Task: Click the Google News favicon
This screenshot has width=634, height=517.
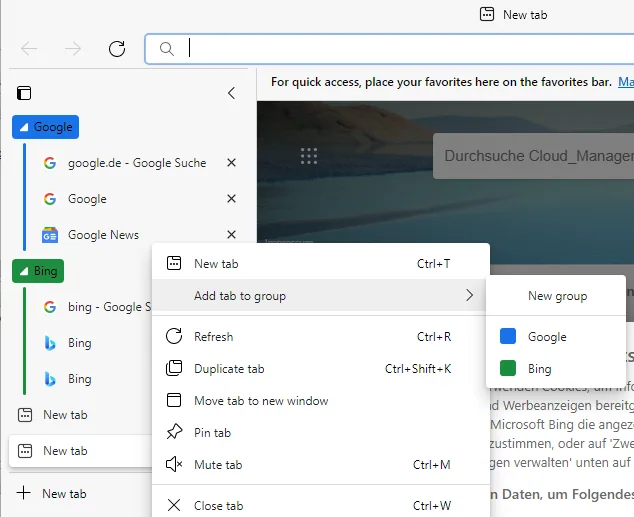Action: click(x=50, y=235)
